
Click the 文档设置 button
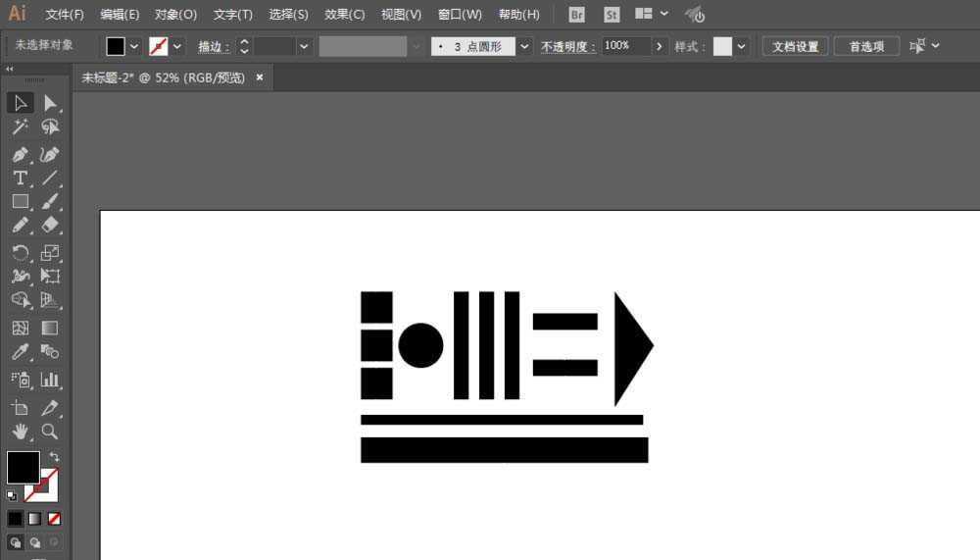795,46
